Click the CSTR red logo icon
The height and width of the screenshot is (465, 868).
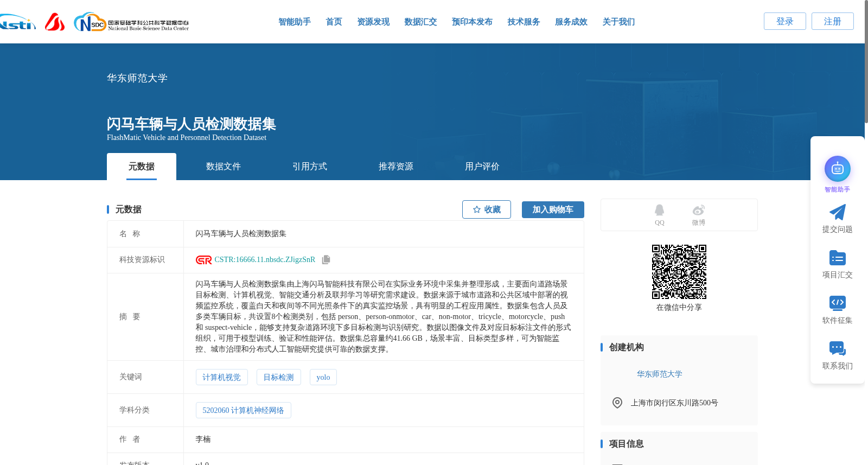click(204, 260)
